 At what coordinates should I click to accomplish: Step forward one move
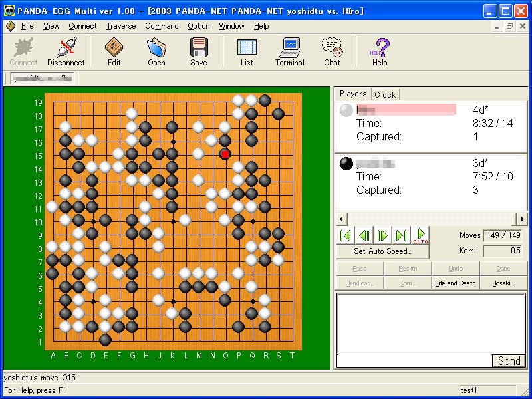pos(382,235)
